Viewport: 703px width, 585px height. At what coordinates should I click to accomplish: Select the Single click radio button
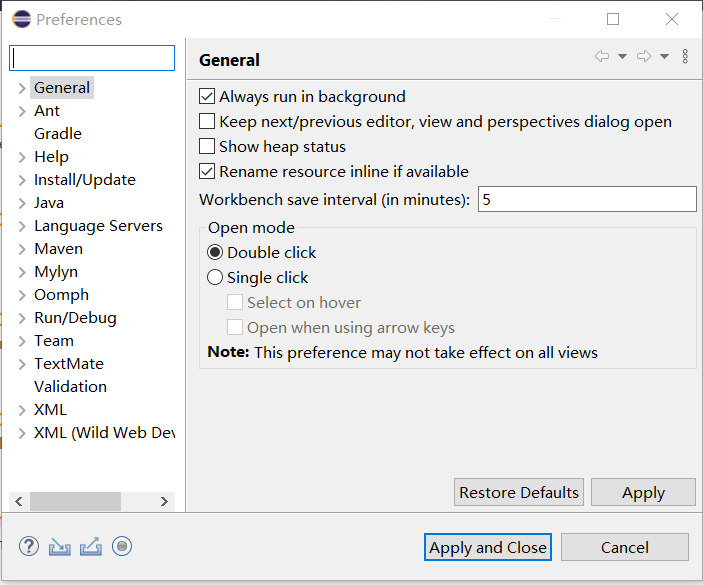[x=215, y=278]
